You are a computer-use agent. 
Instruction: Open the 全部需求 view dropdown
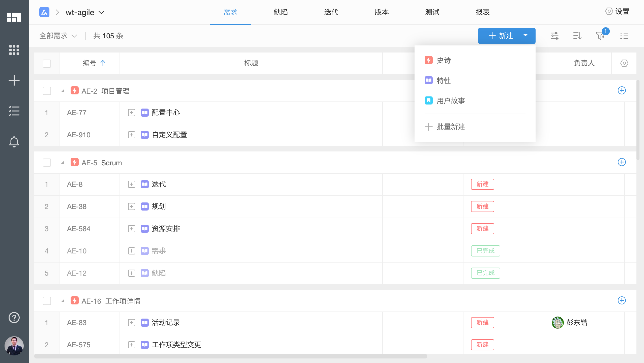58,36
